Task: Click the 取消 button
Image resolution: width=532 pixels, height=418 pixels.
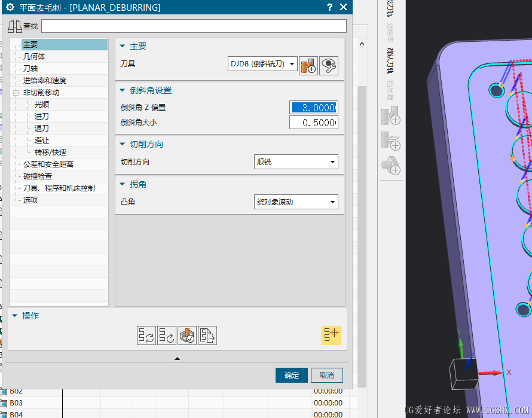Action: click(327, 375)
